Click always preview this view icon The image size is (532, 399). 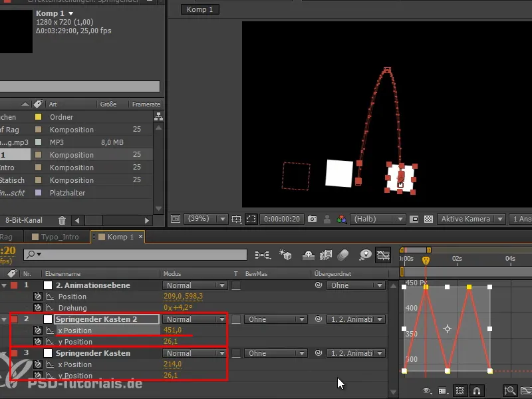(x=176, y=219)
